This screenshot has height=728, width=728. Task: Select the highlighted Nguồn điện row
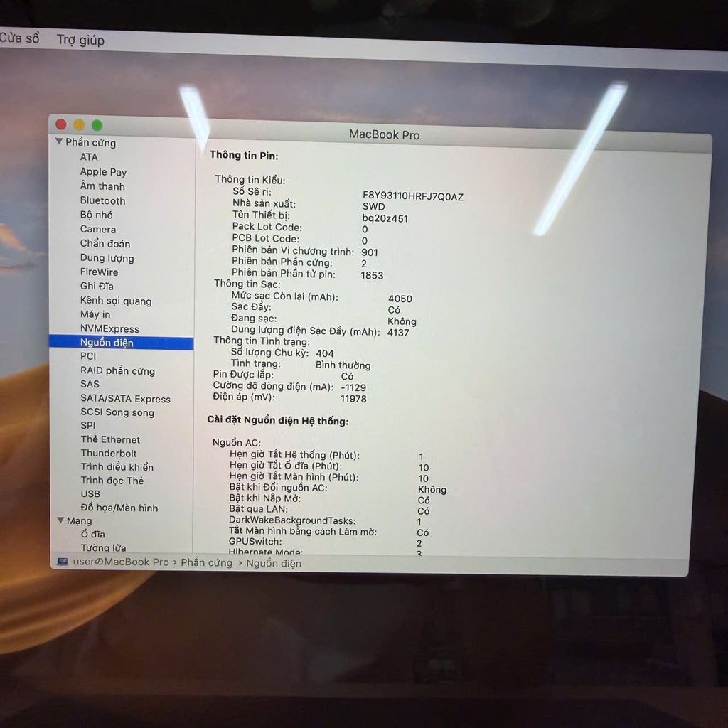[121, 343]
